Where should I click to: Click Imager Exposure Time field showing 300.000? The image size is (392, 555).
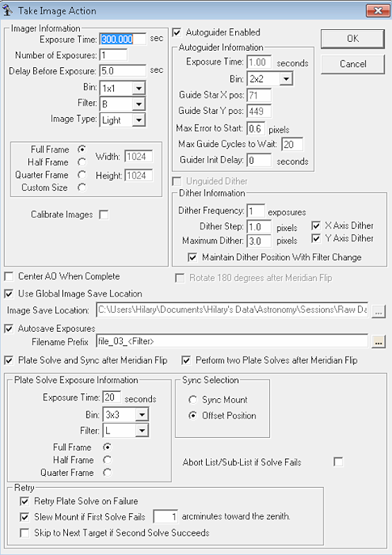point(123,39)
